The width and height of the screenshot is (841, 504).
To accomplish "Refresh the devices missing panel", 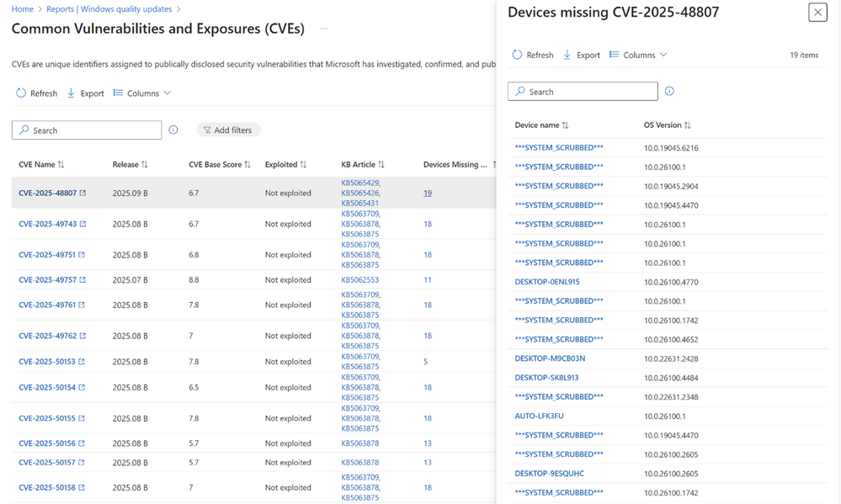I will [533, 55].
